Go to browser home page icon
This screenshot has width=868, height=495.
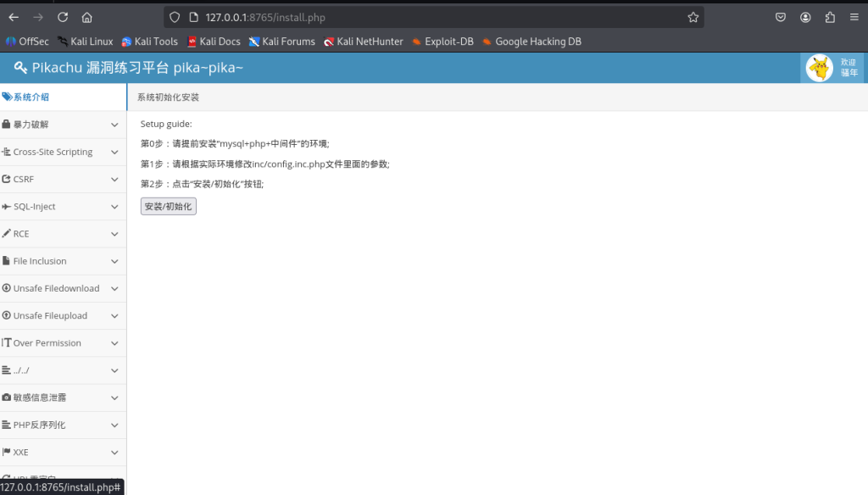coord(87,17)
